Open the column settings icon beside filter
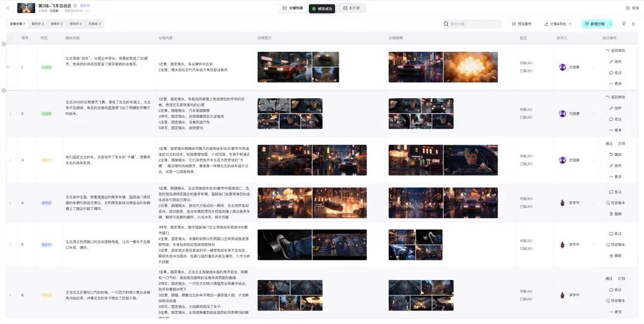This screenshot has height=324, width=644. pos(634,24)
